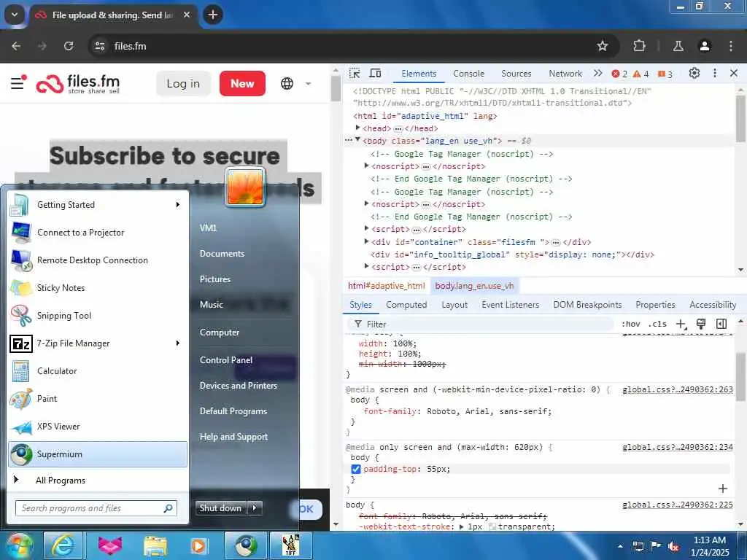The width and height of the screenshot is (747, 560).
Task: Close the DevTools panel
Action: click(x=734, y=74)
